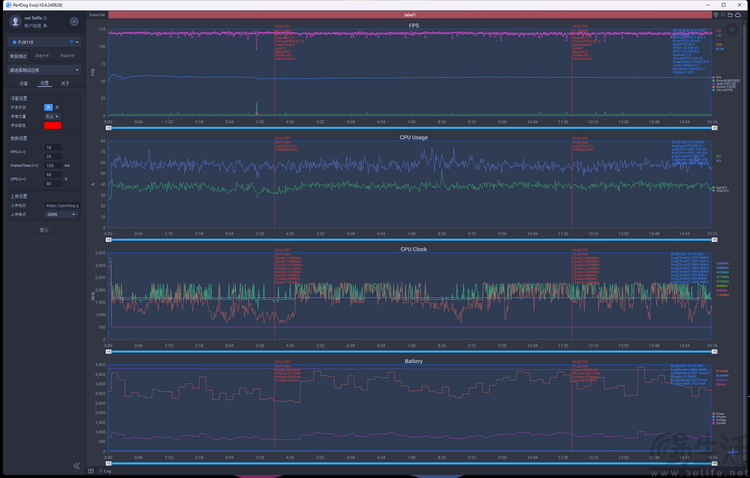The height and width of the screenshot is (478, 750).
Task: Click the red font color swatch
Action: (x=52, y=124)
